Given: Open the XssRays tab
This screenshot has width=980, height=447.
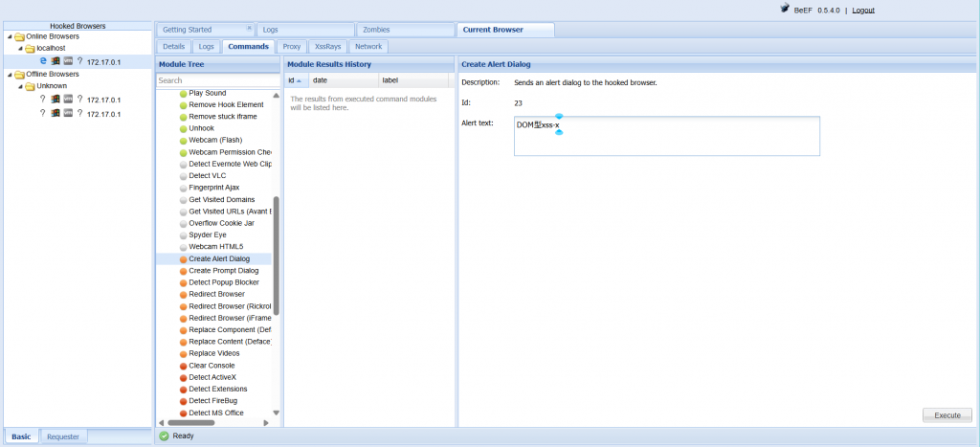Looking at the screenshot, I should pyautogui.click(x=327, y=46).
